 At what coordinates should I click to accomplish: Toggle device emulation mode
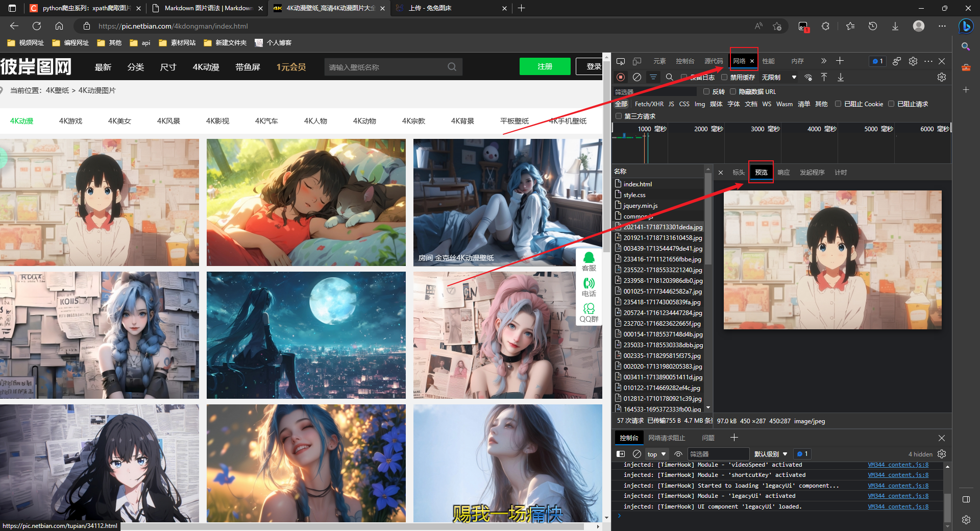(637, 61)
